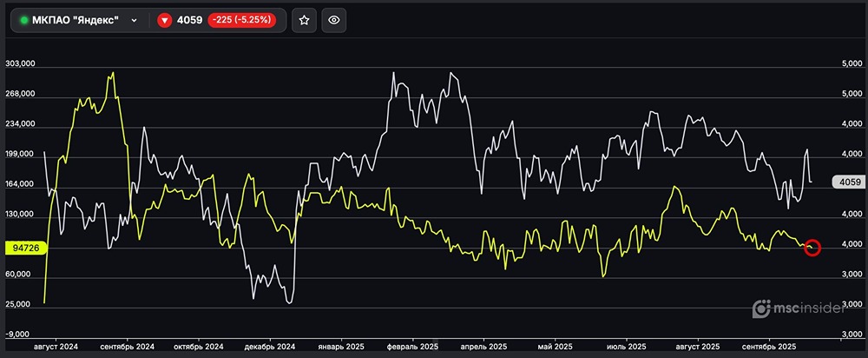Click the msc insider logo watermark
Image resolution: width=868 pixels, height=358 pixels.
coord(800,308)
